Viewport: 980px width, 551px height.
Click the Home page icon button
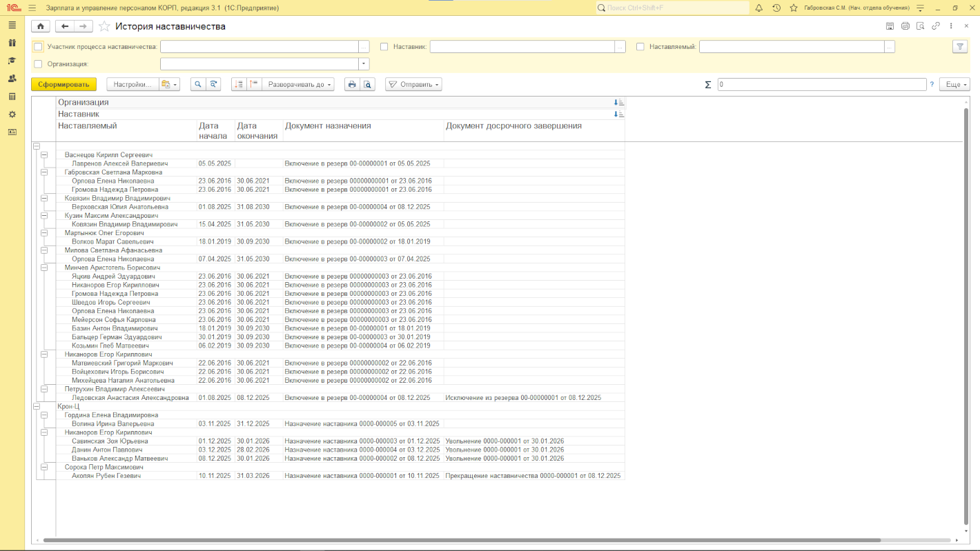(x=41, y=26)
